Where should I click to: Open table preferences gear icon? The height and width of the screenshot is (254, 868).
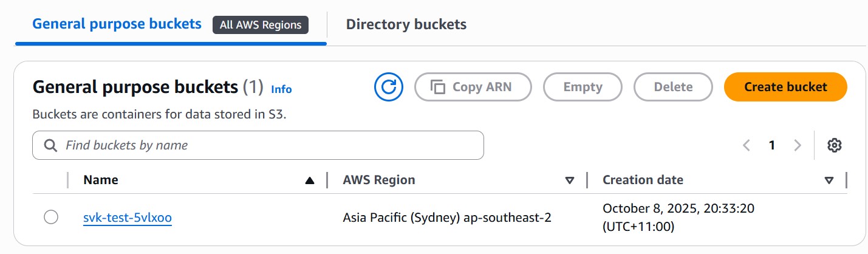click(834, 145)
